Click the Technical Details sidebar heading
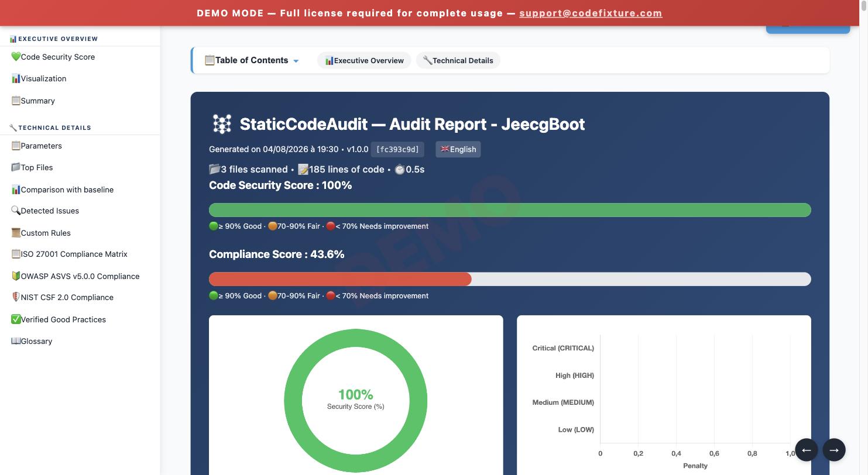The image size is (868, 475). pyautogui.click(x=50, y=128)
